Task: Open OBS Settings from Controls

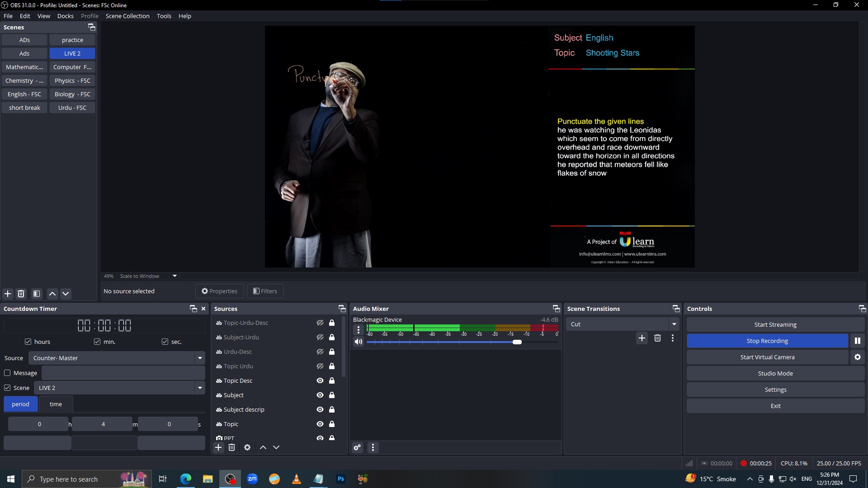Action: tap(775, 389)
